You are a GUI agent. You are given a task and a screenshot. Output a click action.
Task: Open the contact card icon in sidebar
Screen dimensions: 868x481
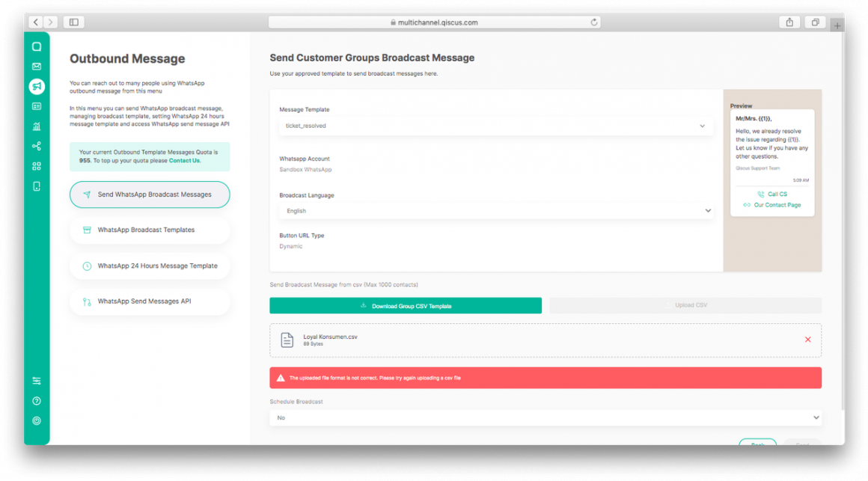36,105
